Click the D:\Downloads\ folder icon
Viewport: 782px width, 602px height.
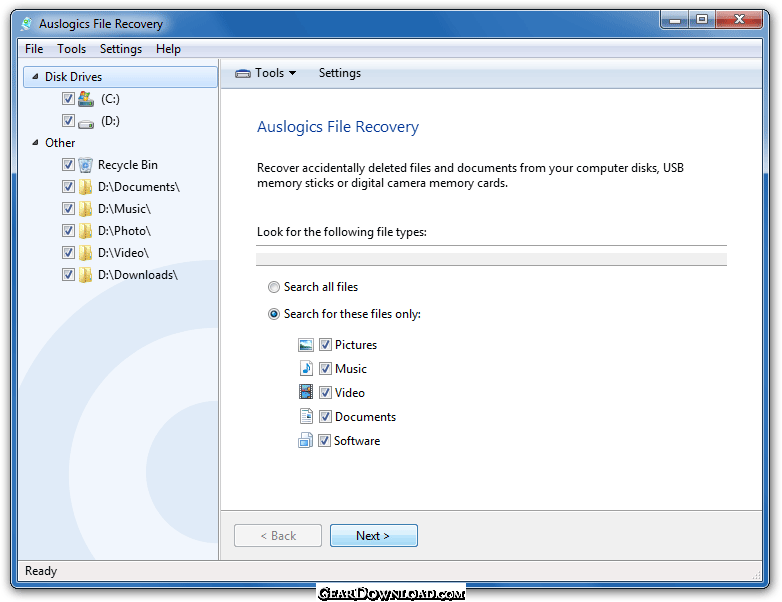click(86, 275)
